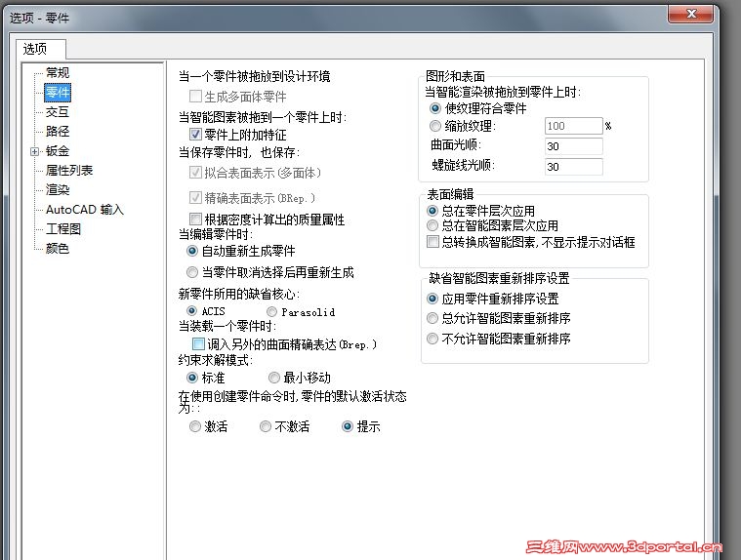The width and height of the screenshot is (741, 560).
Task: Enable 调入另外的曲面精确表达(Brep.) checkbox
Action: [198, 344]
